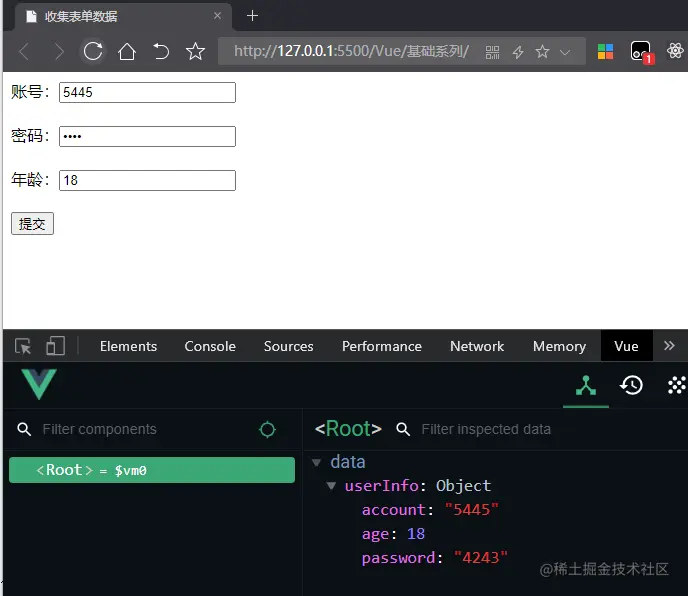Viewport: 688px width, 596px height.
Task: Open the Vue timeline history icon
Action: pos(631,385)
